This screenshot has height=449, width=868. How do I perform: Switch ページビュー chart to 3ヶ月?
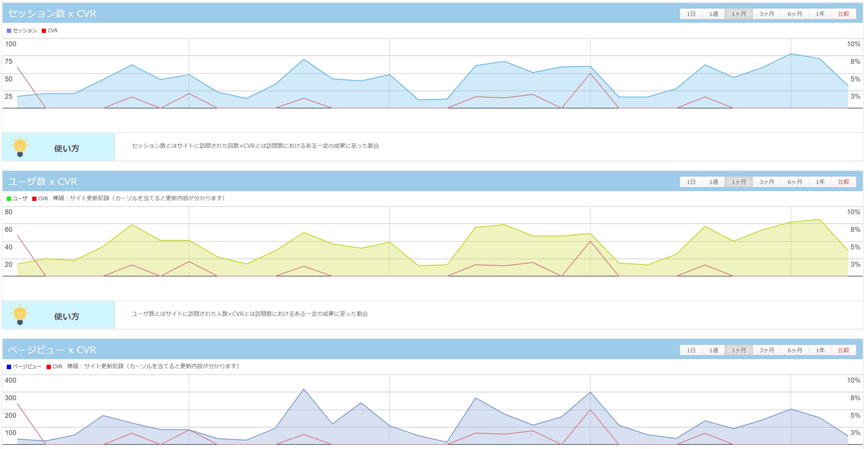pos(766,350)
